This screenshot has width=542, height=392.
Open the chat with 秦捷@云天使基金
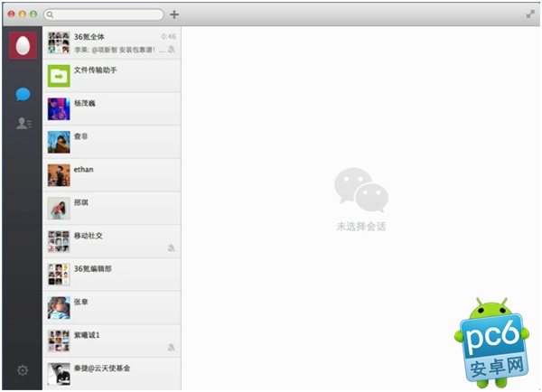coord(112,373)
